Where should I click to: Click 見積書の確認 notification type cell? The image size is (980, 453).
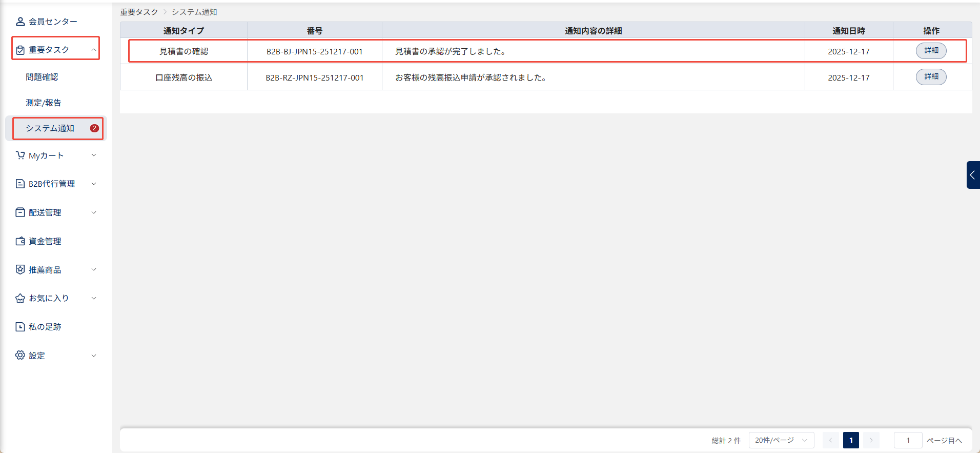pyautogui.click(x=183, y=51)
